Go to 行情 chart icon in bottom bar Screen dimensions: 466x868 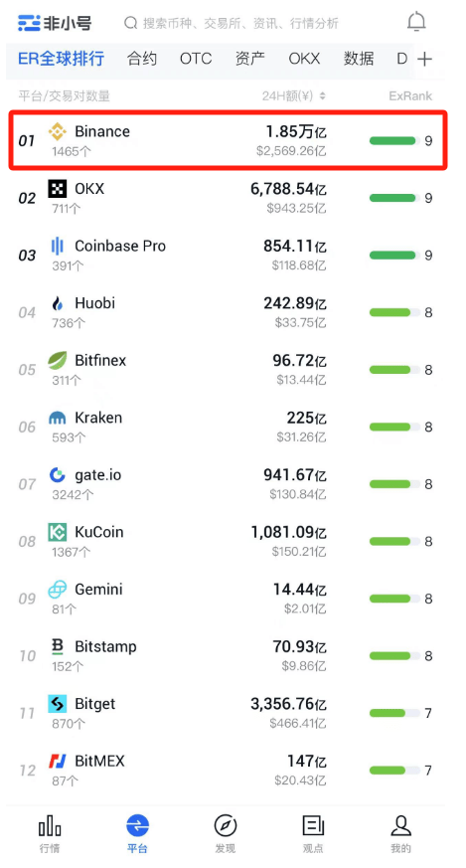[x=50, y=826]
